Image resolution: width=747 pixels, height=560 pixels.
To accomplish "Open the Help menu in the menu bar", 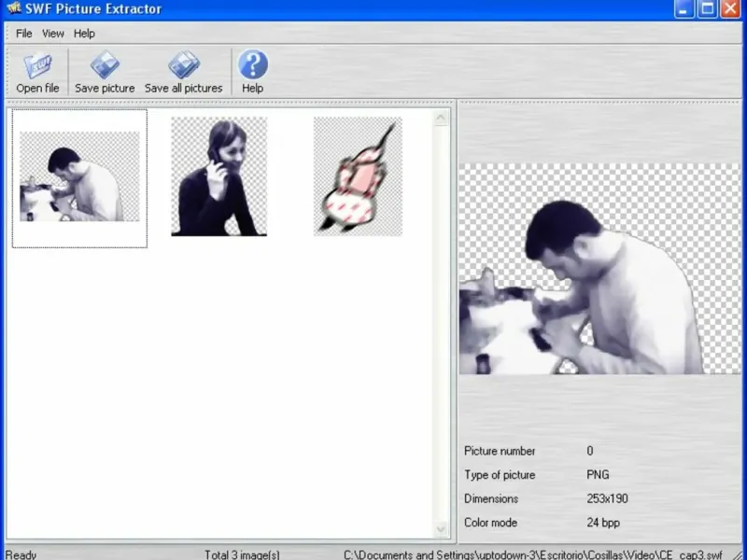I will 84,34.
